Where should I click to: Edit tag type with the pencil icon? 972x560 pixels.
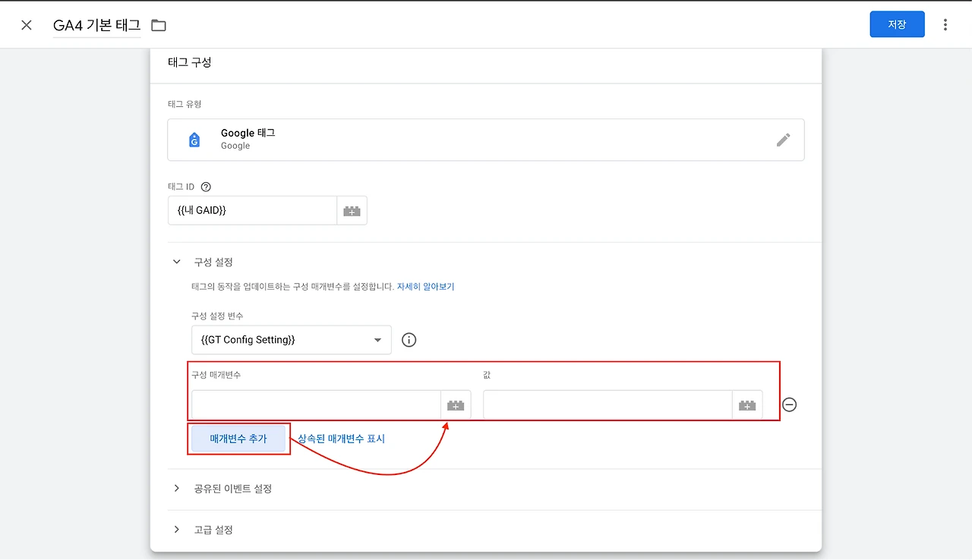coord(783,140)
